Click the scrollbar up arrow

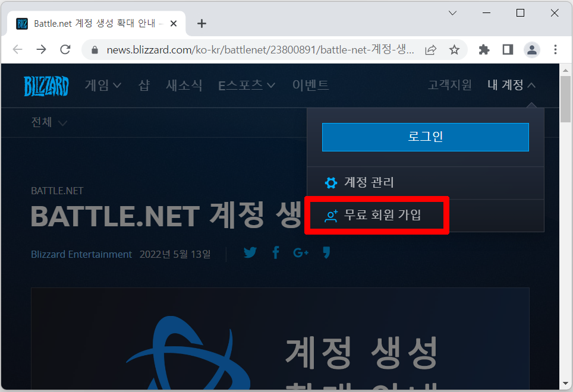click(x=566, y=69)
